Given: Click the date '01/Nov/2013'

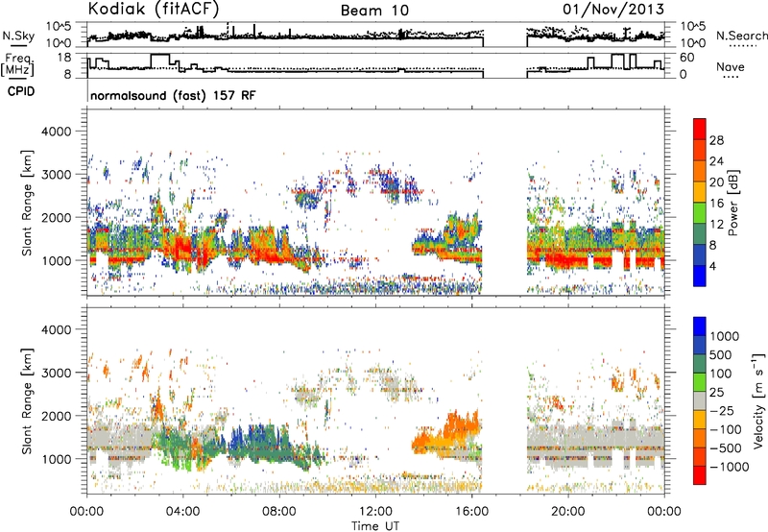Looking at the screenshot, I should [613, 9].
